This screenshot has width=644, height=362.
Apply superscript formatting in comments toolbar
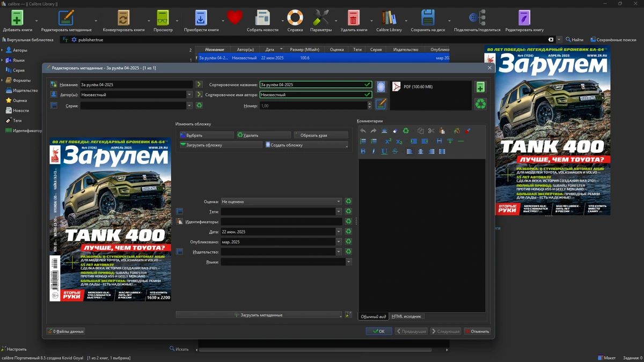(x=389, y=141)
